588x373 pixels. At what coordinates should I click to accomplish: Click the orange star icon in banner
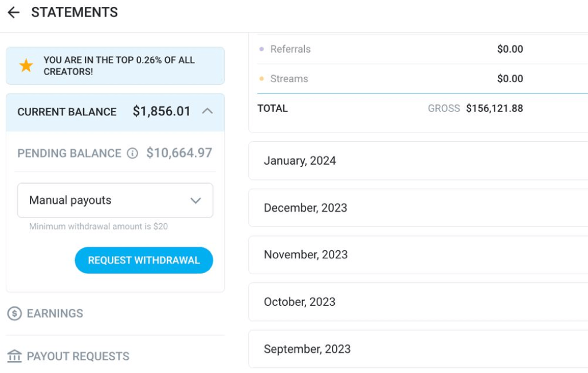(x=26, y=66)
